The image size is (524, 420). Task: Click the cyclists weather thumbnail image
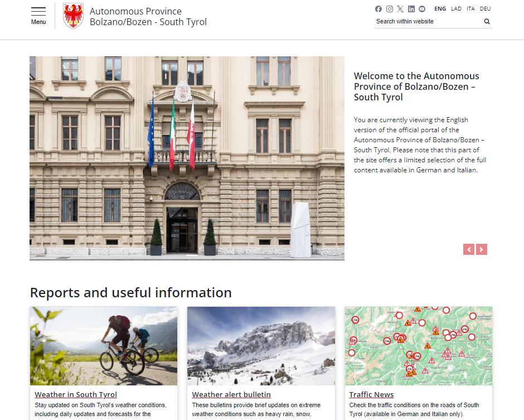pos(104,346)
